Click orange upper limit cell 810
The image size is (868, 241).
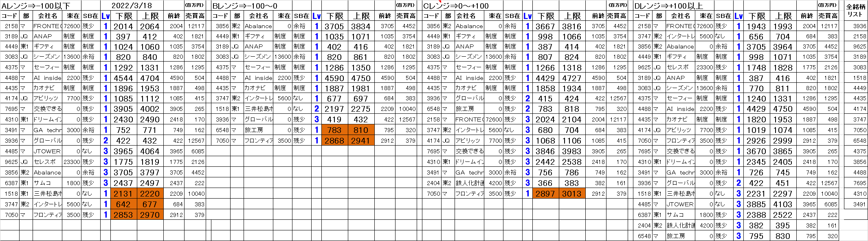[361, 130]
